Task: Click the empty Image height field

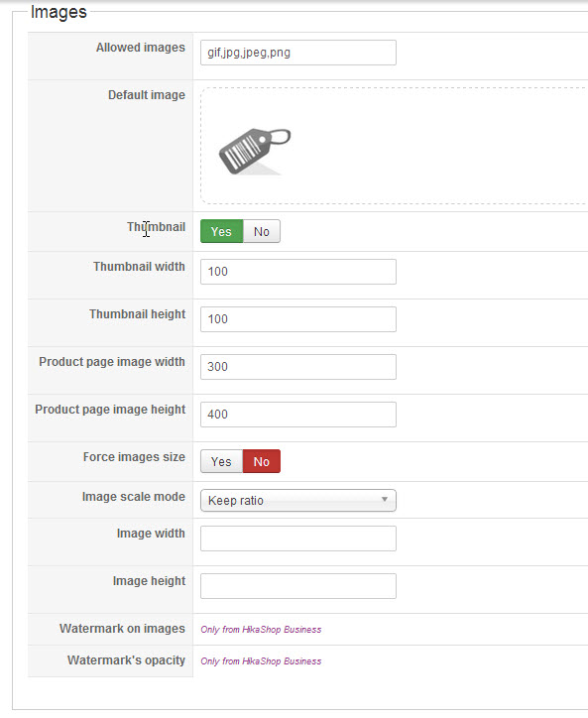Action: 298,586
